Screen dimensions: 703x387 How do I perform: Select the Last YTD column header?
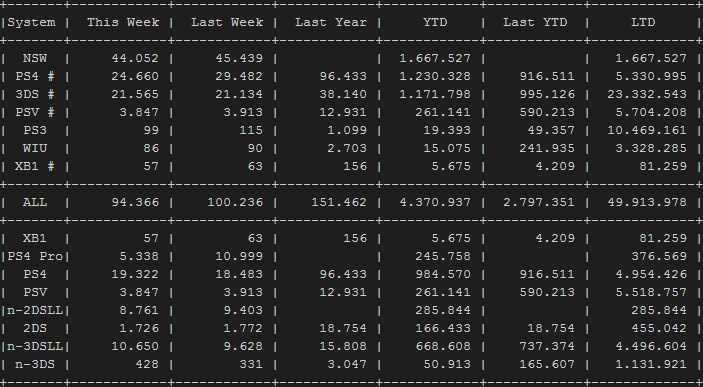coord(535,22)
